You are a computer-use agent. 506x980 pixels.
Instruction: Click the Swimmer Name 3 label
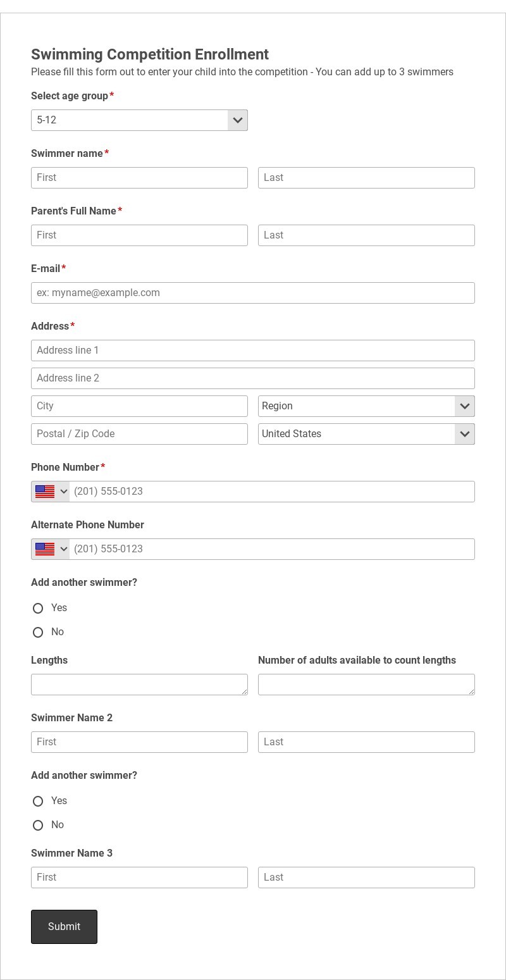(71, 853)
